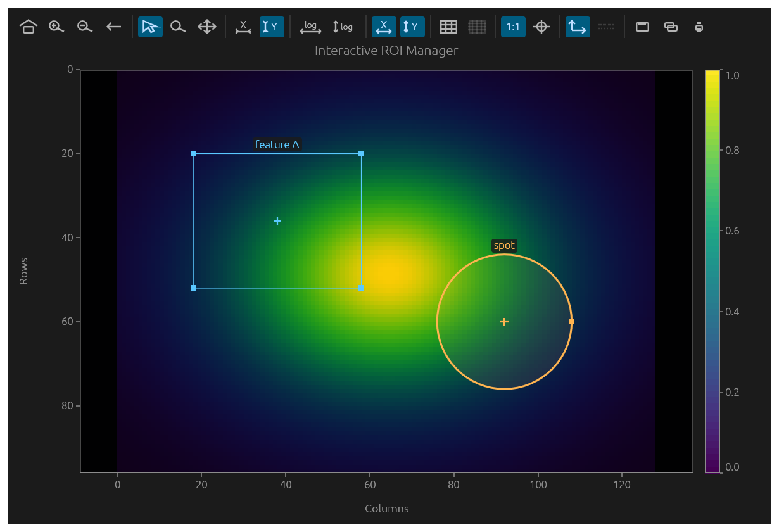Image resolution: width=779 pixels, height=532 pixels.
Task: Select the top-right handle of feature A
Action: (361, 153)
